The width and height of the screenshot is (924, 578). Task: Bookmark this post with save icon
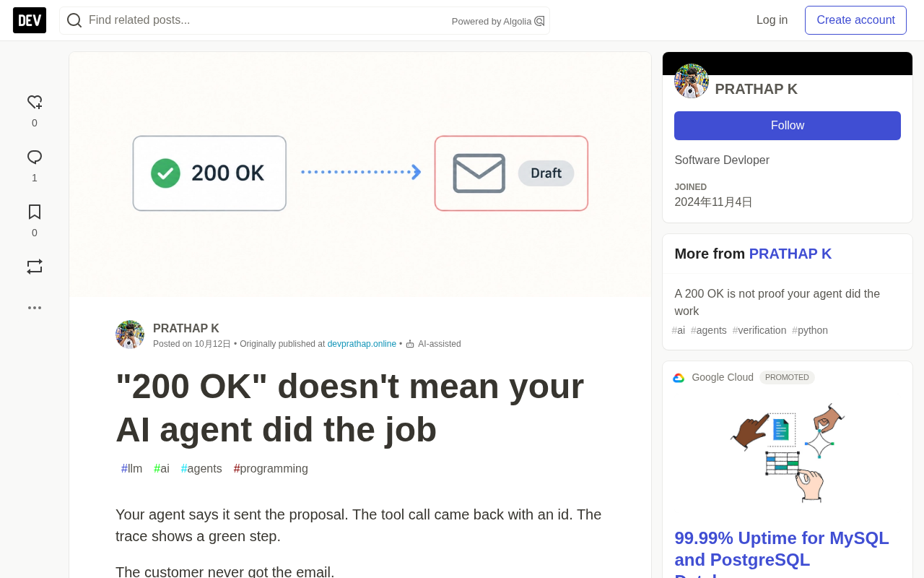pyautogui.click(x=35, y=212)
